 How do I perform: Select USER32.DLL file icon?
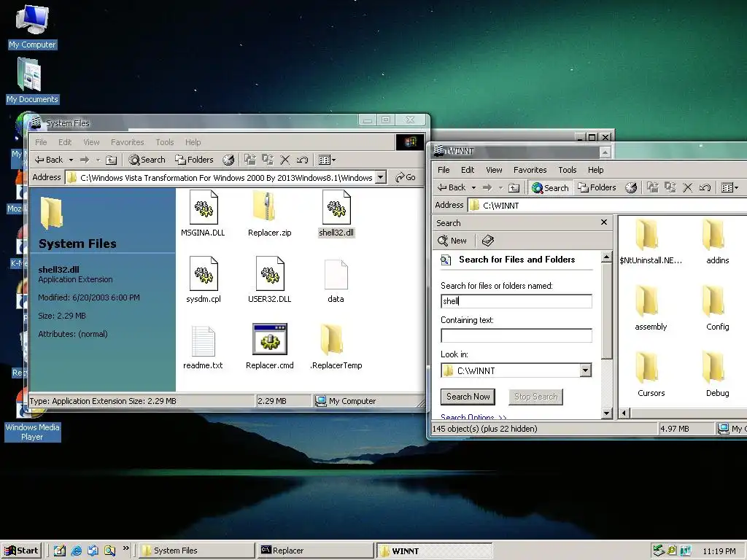point(270,274)
